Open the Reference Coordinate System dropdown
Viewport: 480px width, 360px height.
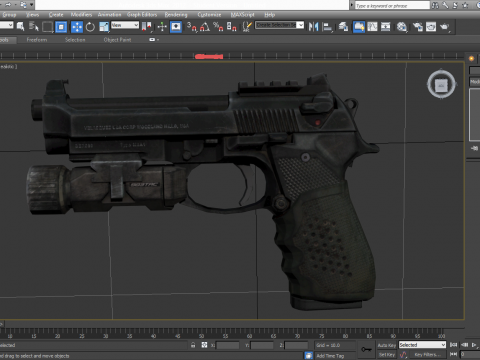(x=125, y=25)
